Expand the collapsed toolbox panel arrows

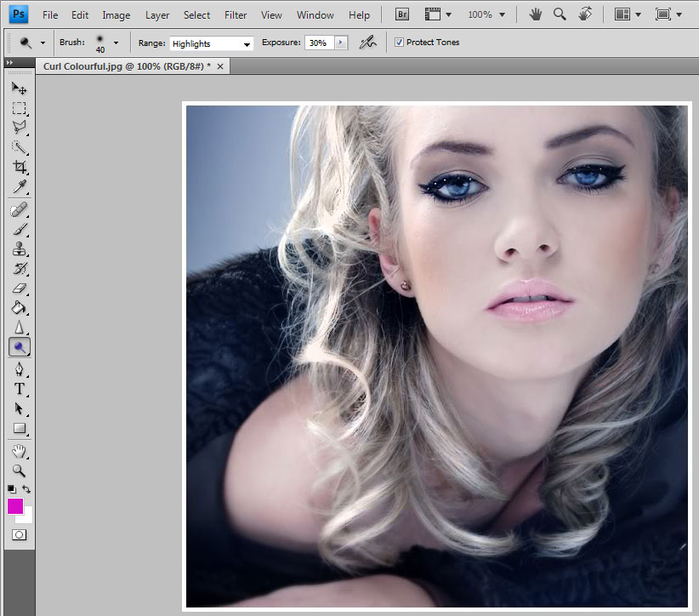click(x=9, y=62)
